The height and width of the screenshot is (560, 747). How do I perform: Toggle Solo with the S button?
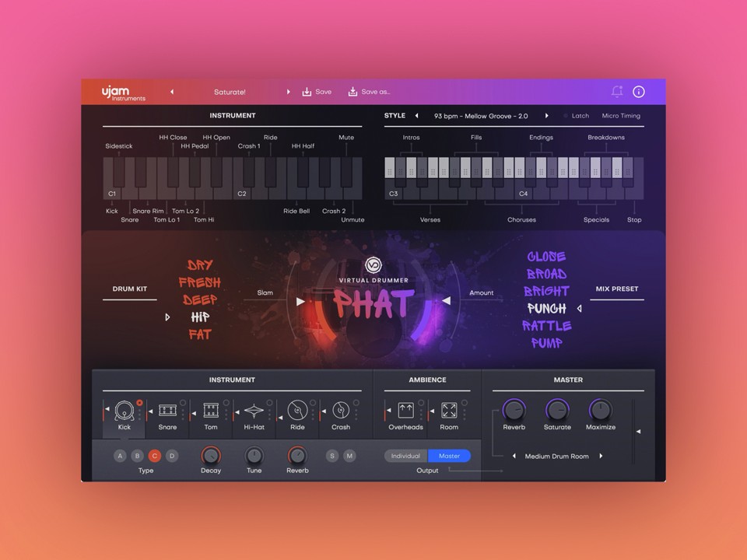pyautogui.click(x=332, y=456)
